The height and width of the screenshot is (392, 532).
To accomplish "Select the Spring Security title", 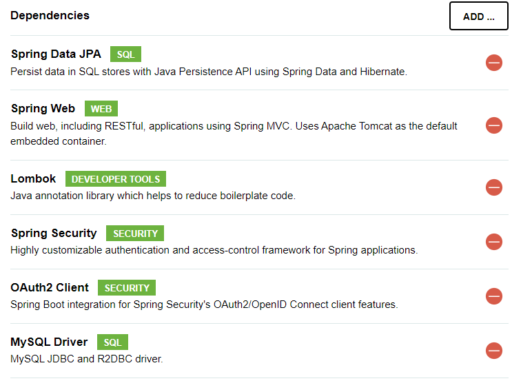I will tap(54, 234).
